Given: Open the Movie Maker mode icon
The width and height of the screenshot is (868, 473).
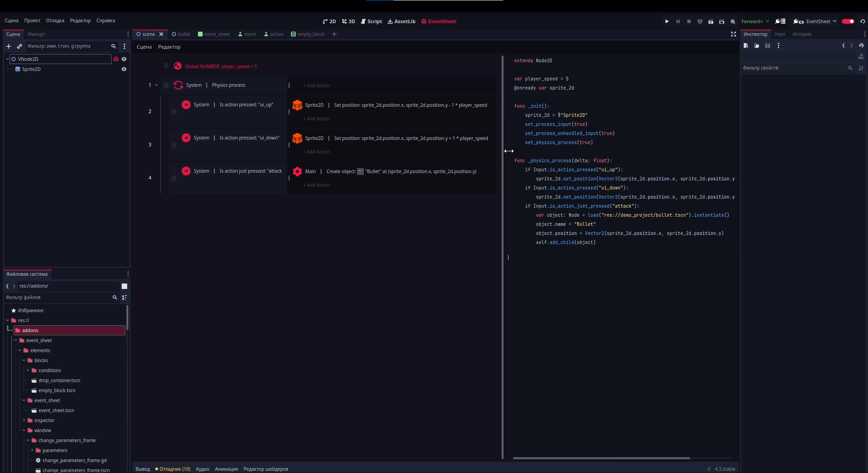Looking at the screenshot, I should click(x=733, y=21).
